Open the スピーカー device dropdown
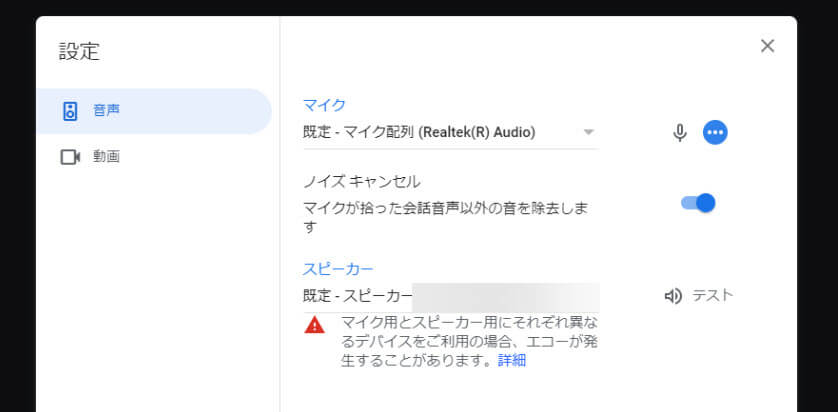 click(x=451, y=297)
